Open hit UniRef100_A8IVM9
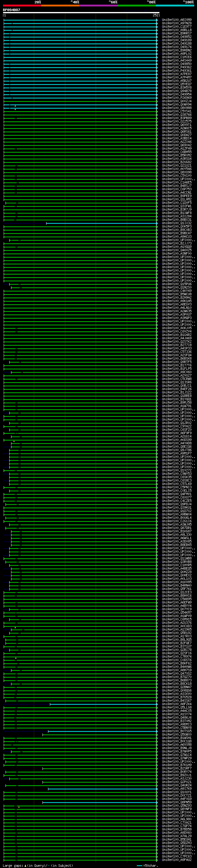The height and width of the screenshot is (868, 197). point(176,20)
